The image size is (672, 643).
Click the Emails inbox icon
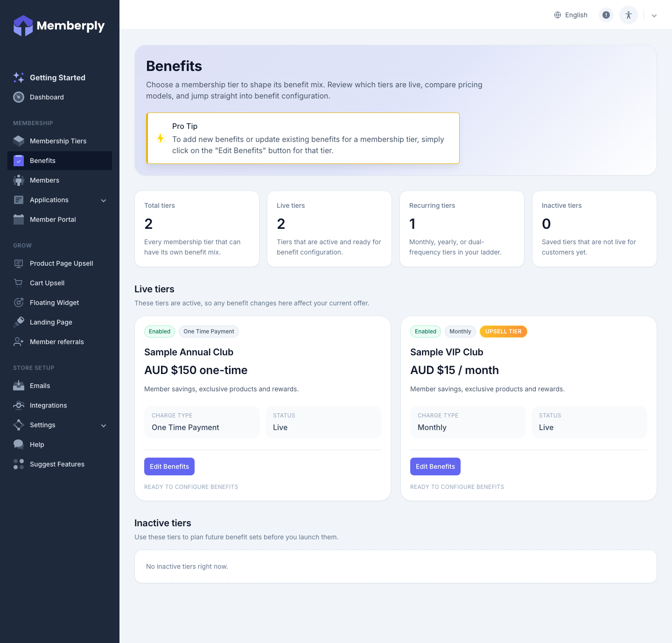[x=19, y=386]
